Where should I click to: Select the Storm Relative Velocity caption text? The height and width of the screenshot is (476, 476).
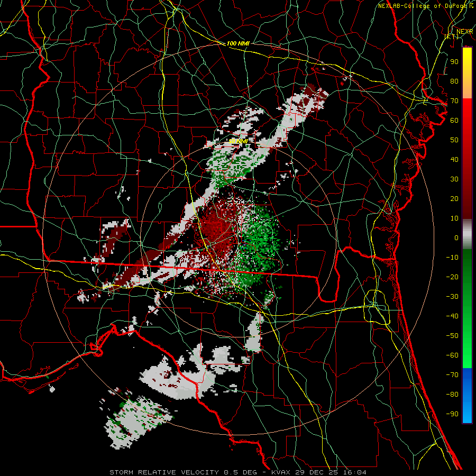[237, 472]
